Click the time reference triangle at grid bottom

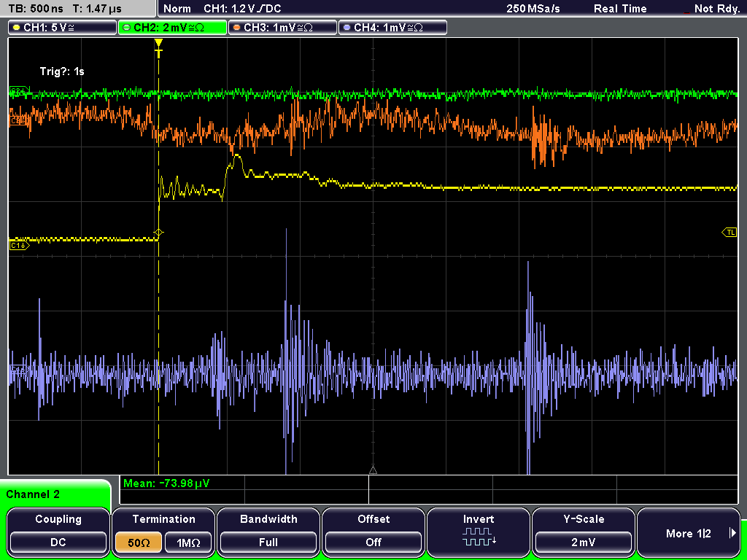[x=373, y=470]
